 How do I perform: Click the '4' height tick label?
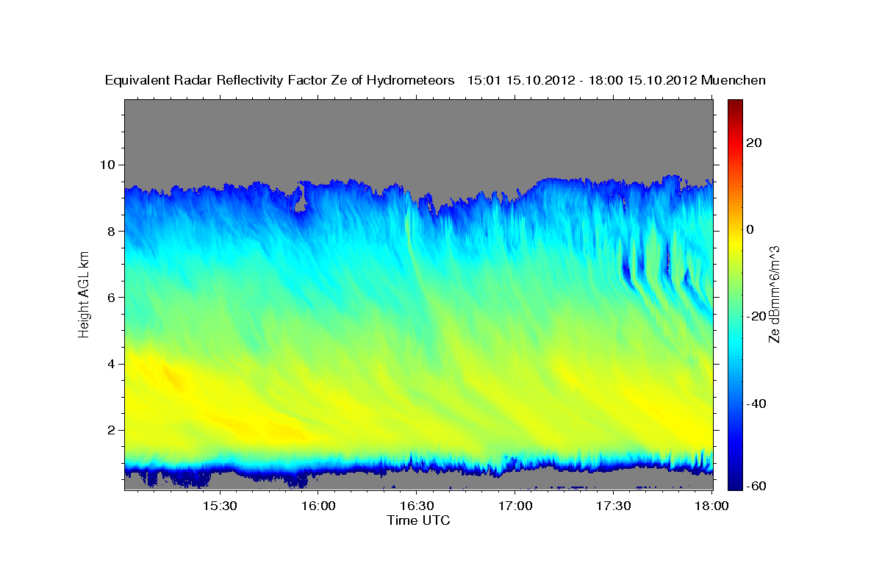tap(112, 364)
